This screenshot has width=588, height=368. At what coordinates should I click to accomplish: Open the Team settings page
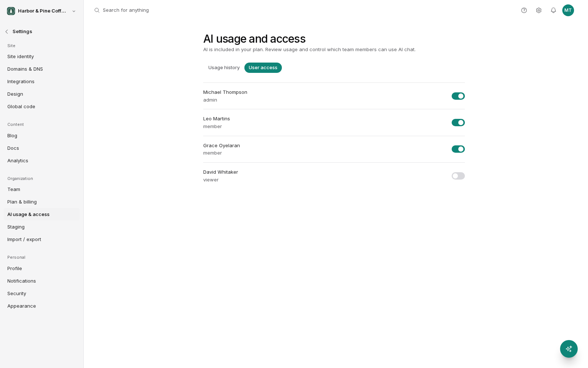click(x=42, y=190)
